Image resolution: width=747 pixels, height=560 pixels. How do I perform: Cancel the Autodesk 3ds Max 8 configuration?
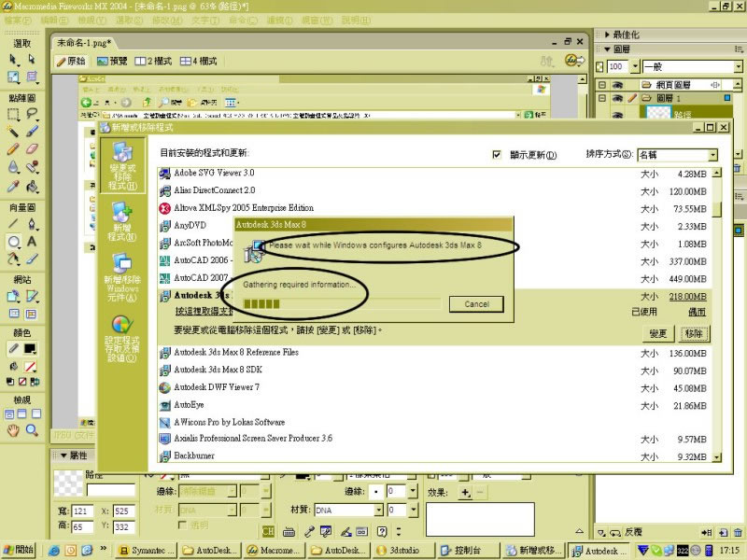[x=476, y=304]
